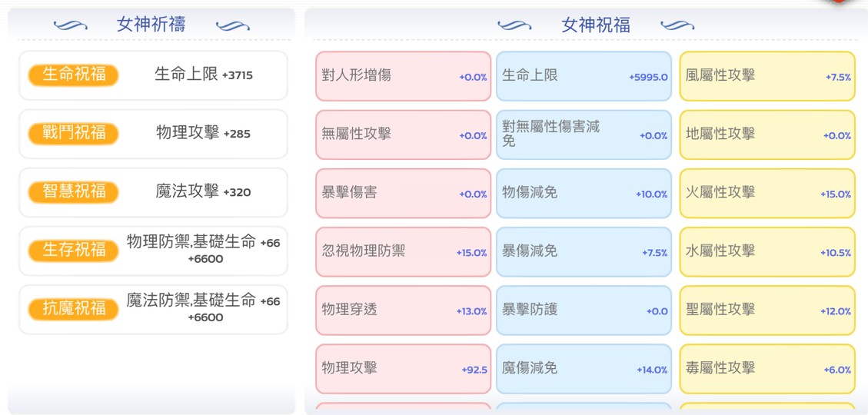Click the 生命祝福 orange button
This screenshot has height=415, width=868.
coord(74,75)
